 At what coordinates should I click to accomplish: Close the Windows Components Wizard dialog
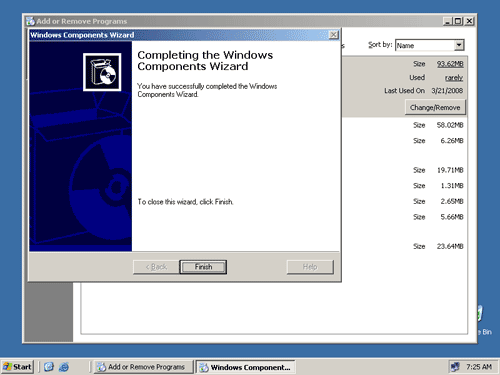[333, 35]
